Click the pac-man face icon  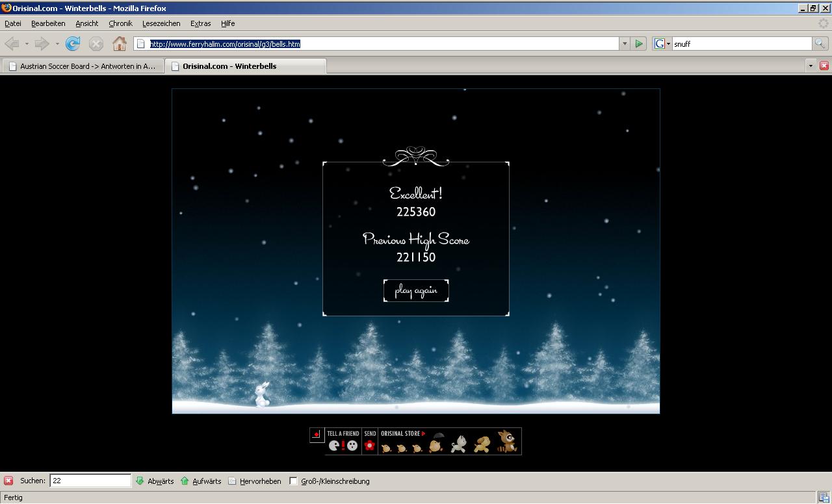(333, 446)
